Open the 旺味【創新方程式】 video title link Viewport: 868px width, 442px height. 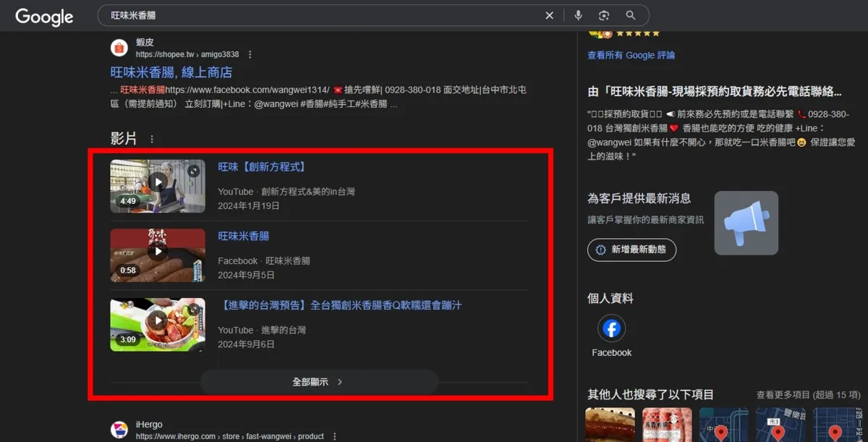262,167
